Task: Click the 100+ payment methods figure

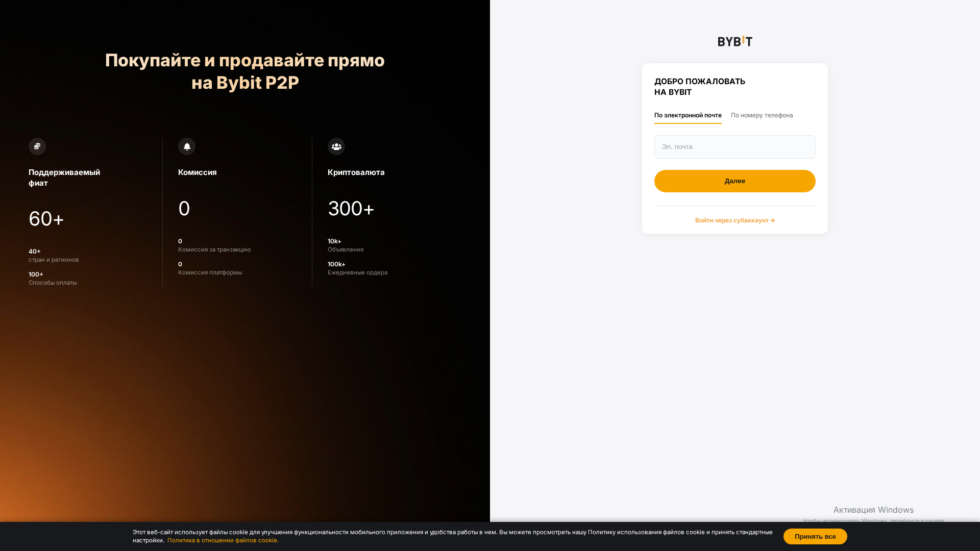Action: (36, 274)
